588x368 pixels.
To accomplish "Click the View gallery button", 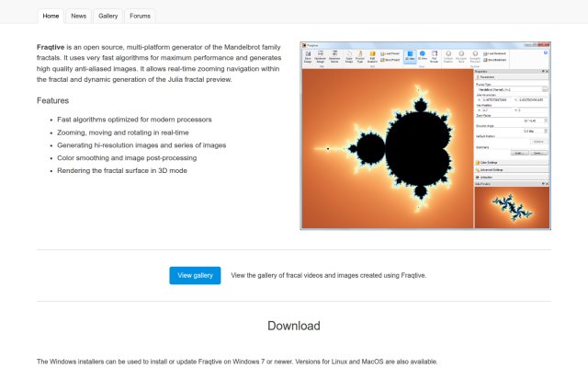I will 195,275.
